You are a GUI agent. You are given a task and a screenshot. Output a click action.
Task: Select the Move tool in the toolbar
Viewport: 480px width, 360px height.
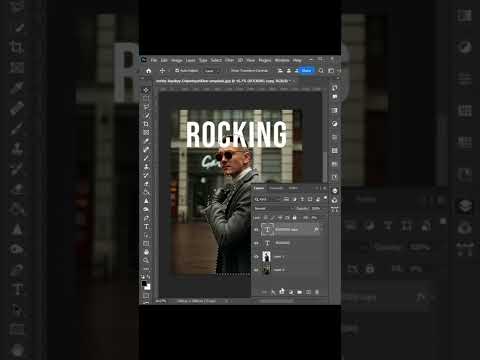(x=146, y=90)
